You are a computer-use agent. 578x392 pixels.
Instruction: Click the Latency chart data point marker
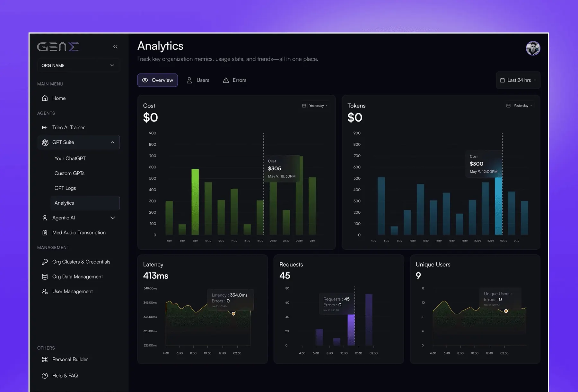[x=233, y=313]
